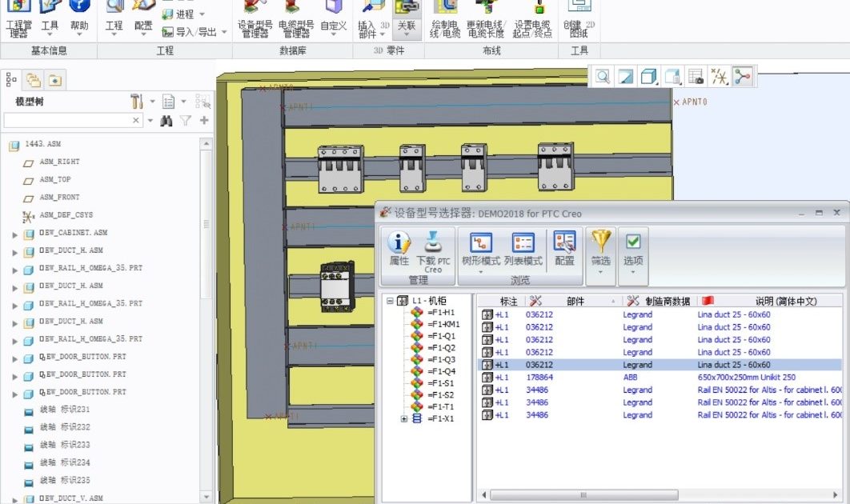Open the 帮助 dropdown
The image size is (850, 504).
(x=79, y=20)
